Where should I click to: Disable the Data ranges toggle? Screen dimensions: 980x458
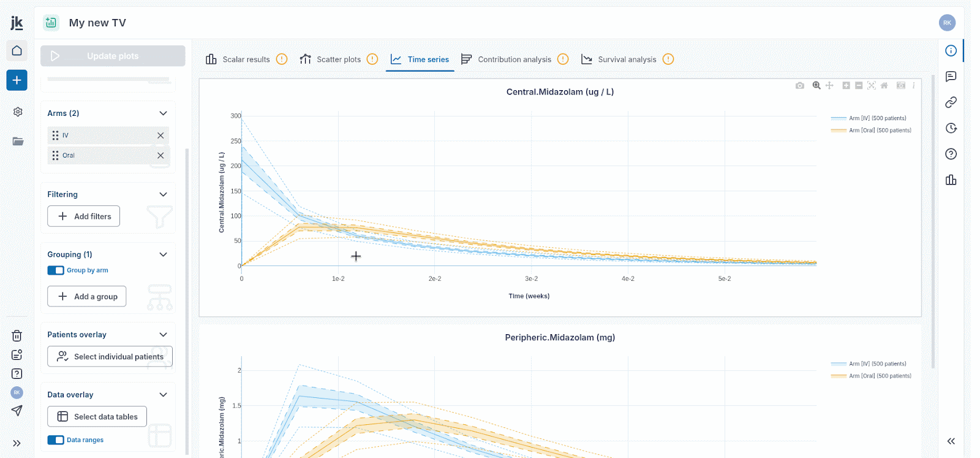tap(56, 440)
